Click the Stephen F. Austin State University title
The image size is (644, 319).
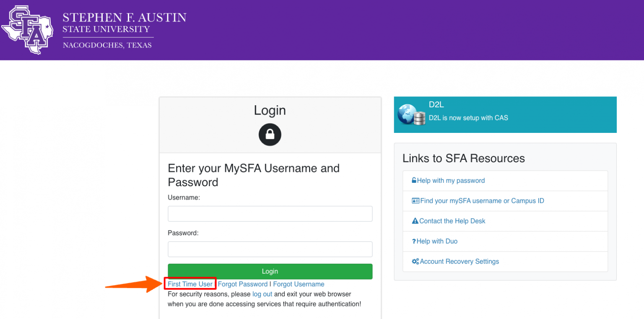point(125,23)
